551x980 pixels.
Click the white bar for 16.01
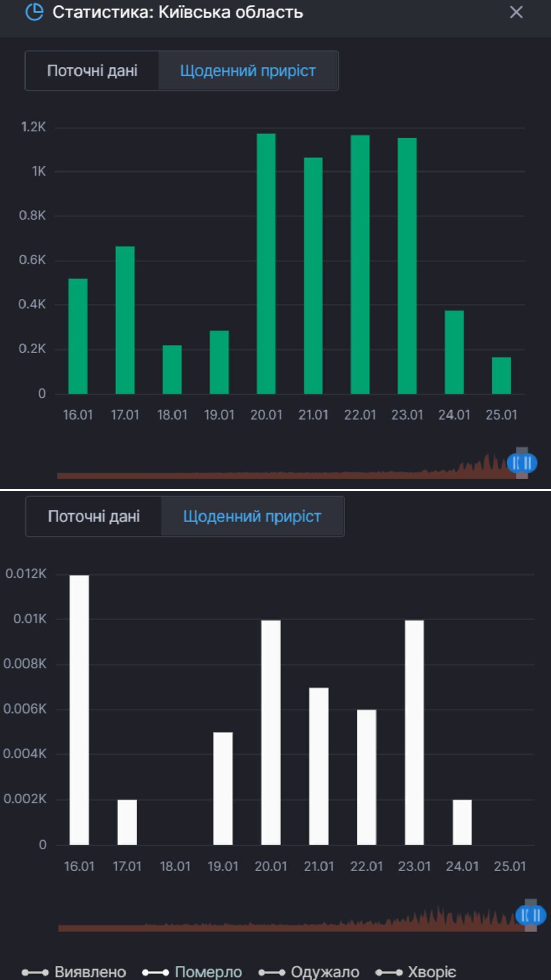pos(80,709)
